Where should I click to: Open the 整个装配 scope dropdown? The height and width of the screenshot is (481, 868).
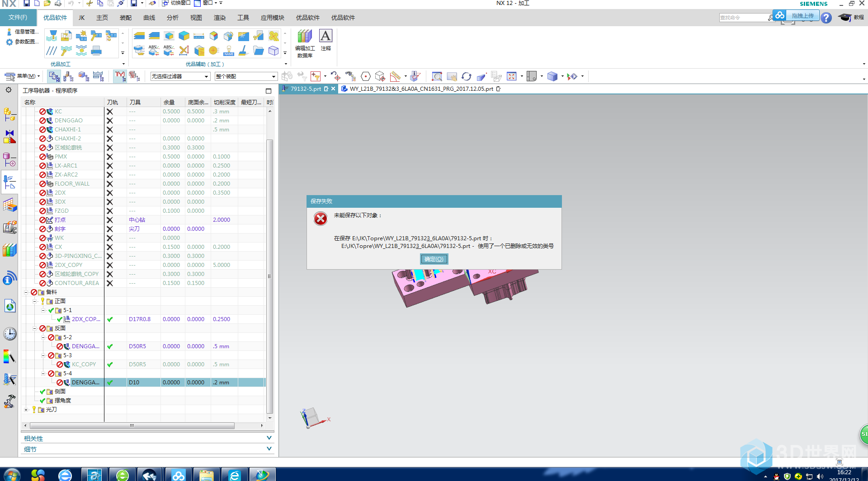click(245, 76)
